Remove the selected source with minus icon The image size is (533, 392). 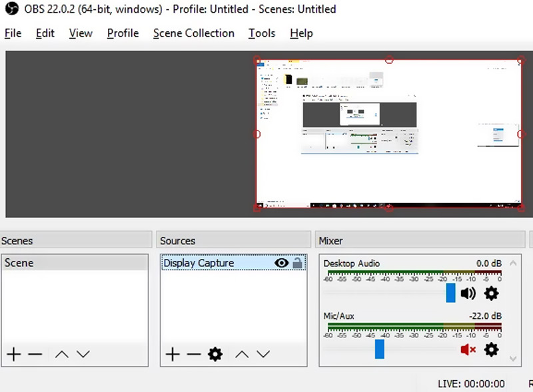[x=193, y=354]
